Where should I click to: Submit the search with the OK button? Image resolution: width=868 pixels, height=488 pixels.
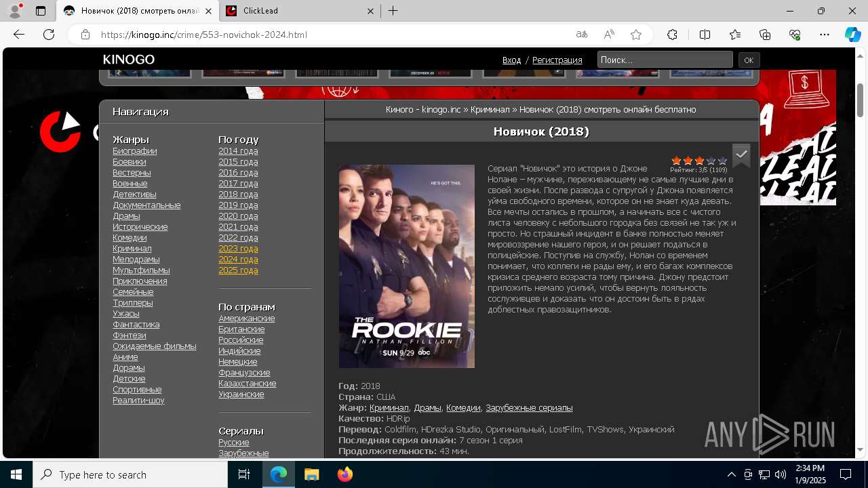pyautogui.click(x=749, y=60)
